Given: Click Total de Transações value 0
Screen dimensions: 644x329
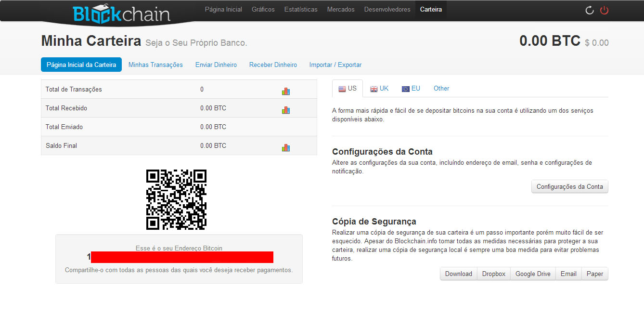Looking at the screenshot, I should point(202,89).
